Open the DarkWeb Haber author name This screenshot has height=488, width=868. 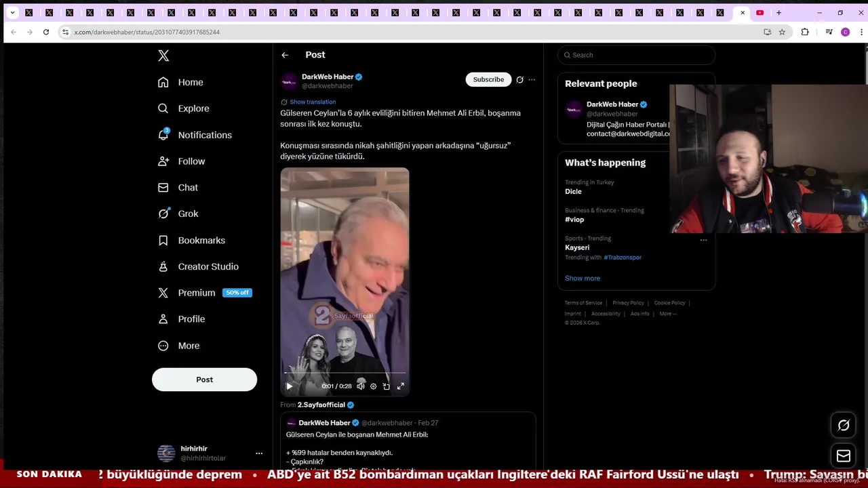pyautogui.click(x=328, y=77)
